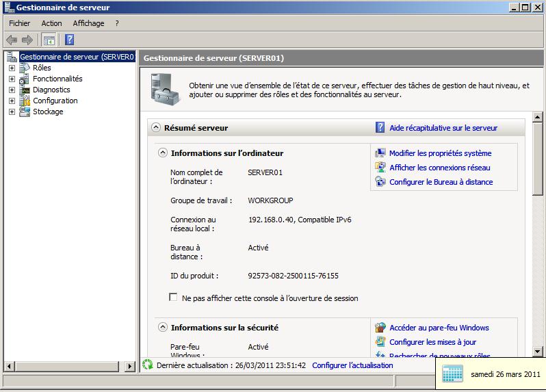Click the Dernière actualisation timestamp text
Screen dimensions: 546x392
tap(231, 365)
